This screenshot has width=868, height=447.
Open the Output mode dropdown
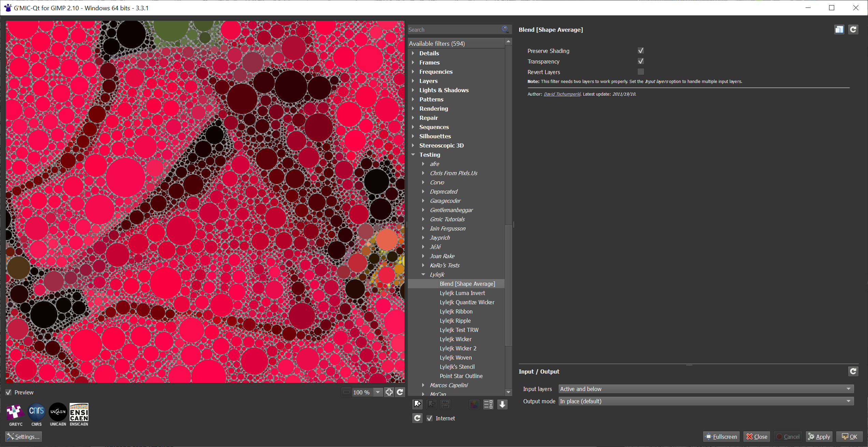coord(706,401)
